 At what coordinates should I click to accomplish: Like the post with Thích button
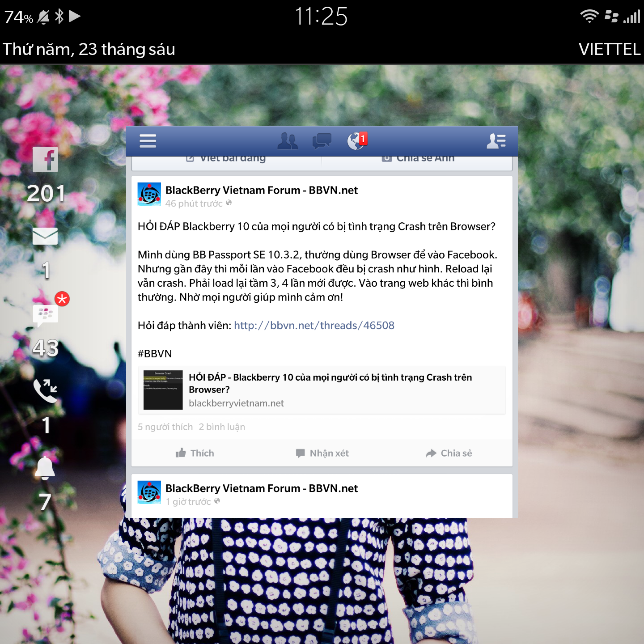click(195, 453)
